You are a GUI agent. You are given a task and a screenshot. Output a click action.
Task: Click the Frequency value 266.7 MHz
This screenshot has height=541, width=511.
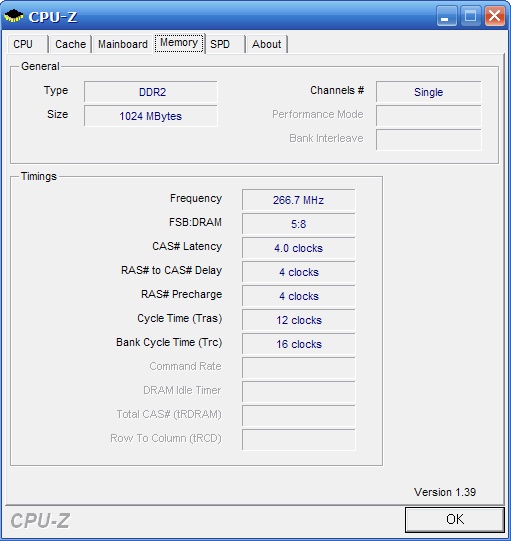click(298, 199)
